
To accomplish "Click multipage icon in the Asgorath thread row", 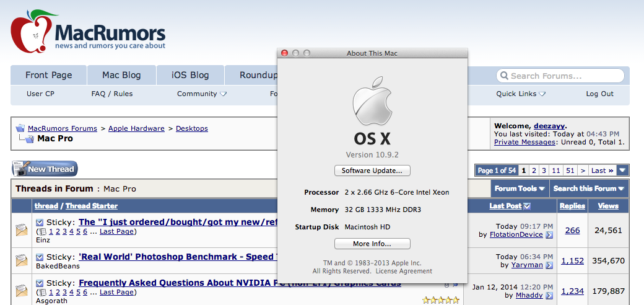I will pos(43,292).
